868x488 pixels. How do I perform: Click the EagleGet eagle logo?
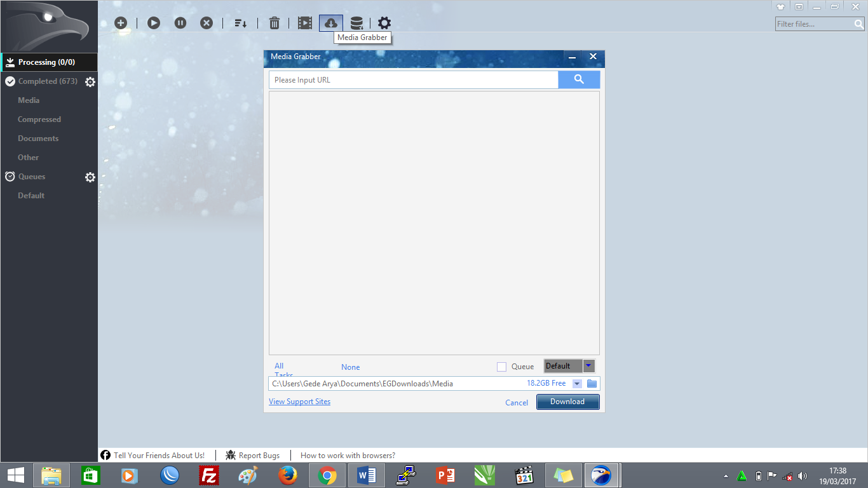[49, 27]
